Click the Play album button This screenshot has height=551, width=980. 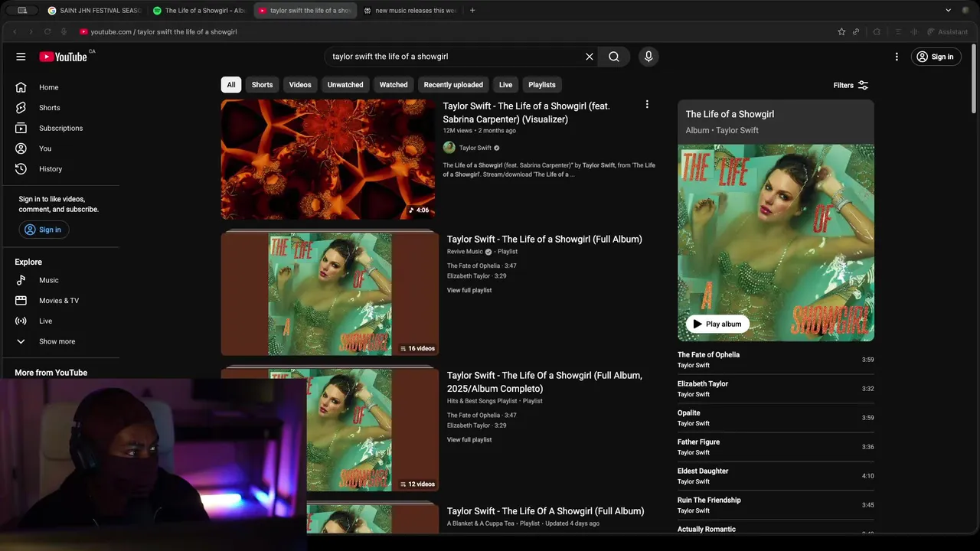pyautogui.click(x=717, y=324)
